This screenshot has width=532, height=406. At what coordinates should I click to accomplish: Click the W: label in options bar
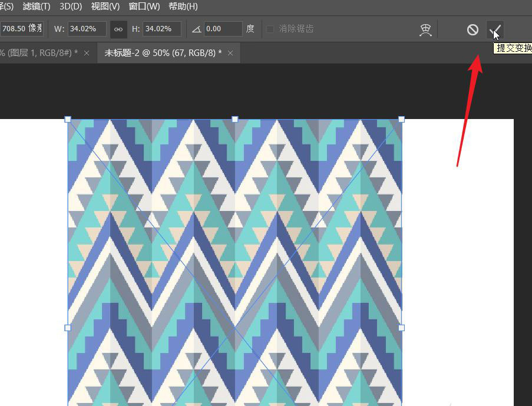[x=59, y=29]
